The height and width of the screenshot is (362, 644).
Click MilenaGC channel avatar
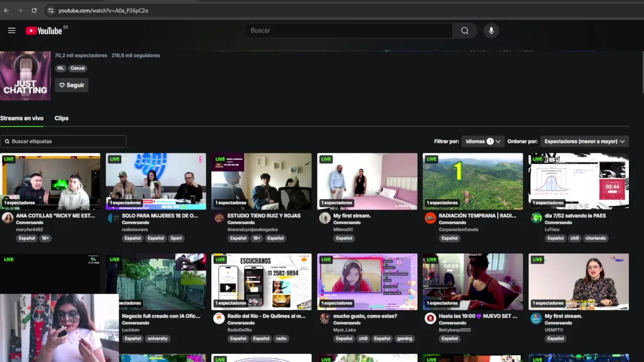coord(325,218)
